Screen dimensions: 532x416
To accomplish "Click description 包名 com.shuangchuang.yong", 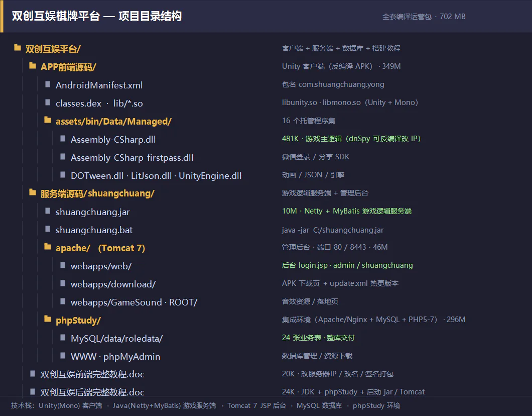I will pos(333,84).
